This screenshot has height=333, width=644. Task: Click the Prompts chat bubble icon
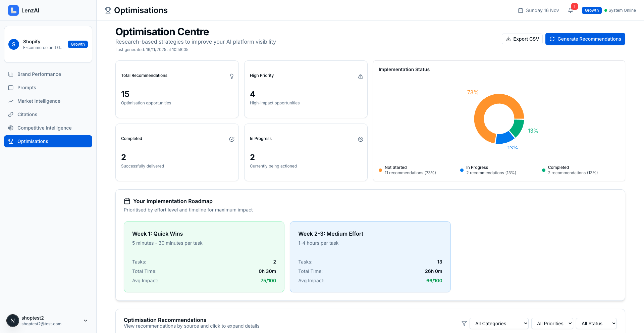click(11, 88)
